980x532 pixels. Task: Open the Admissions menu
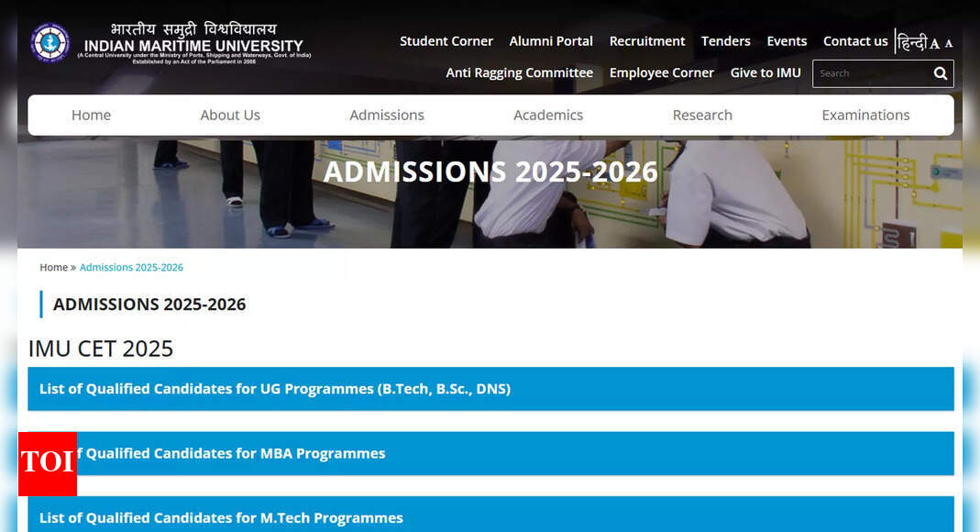[x=387, y=116]
